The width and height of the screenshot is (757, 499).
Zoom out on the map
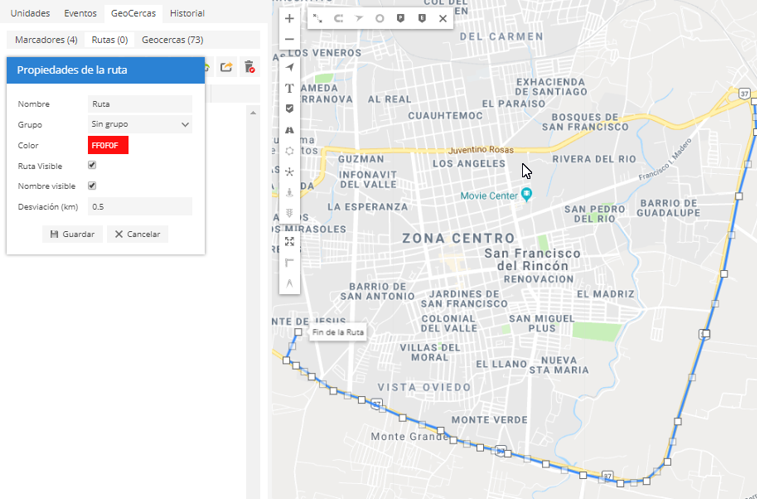point(289,40)
